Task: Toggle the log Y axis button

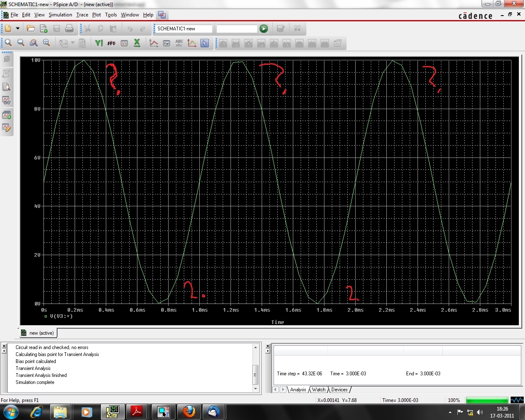Action: point(98,43)
